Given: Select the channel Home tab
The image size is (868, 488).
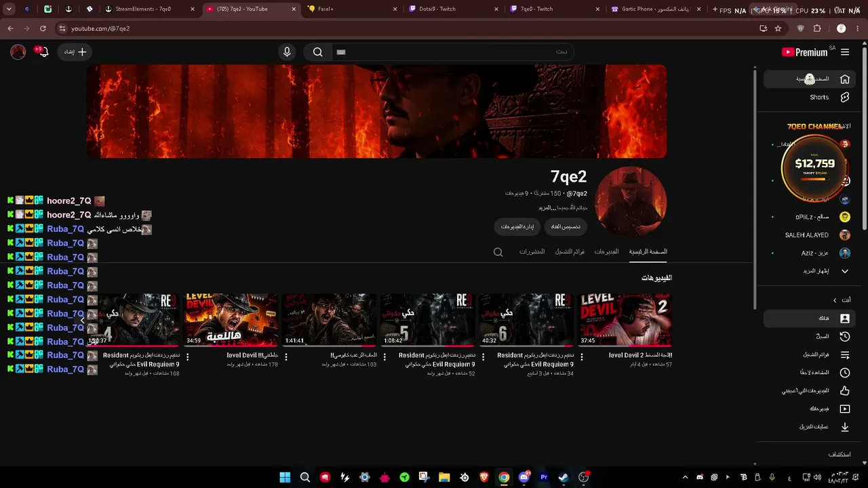Looking at the screenshot, I should click(x=648, y=251).
